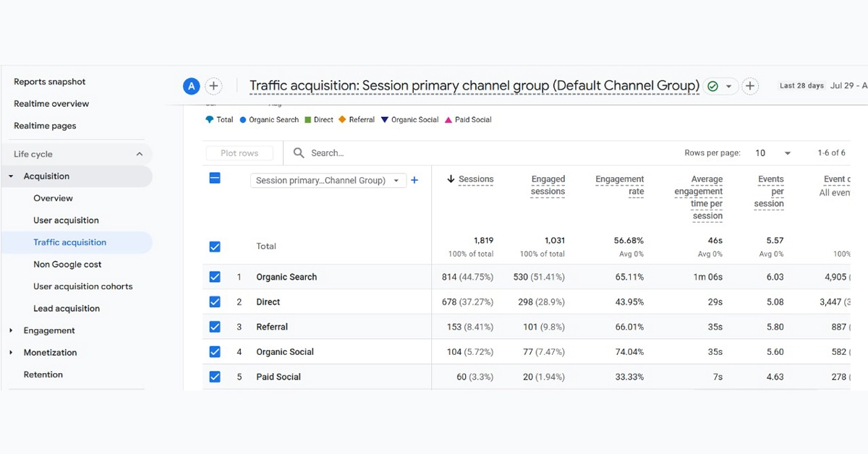The image size is (868, 454).
Task: Uncheck the Organic Search row checkbox
Action: (x=215, y=277)
